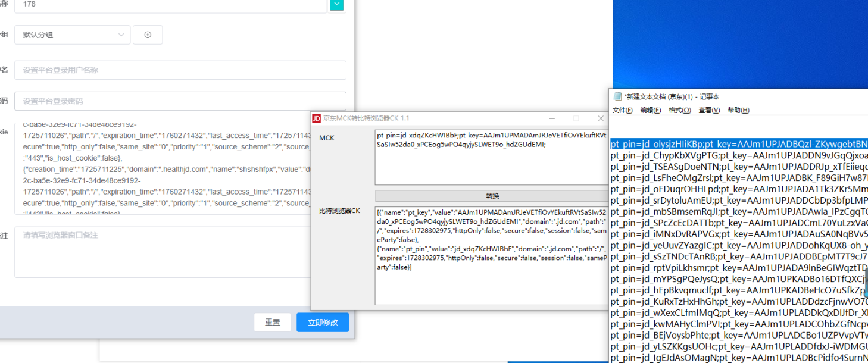Click the 比特浏览器CK output text box

click(491, 256)
